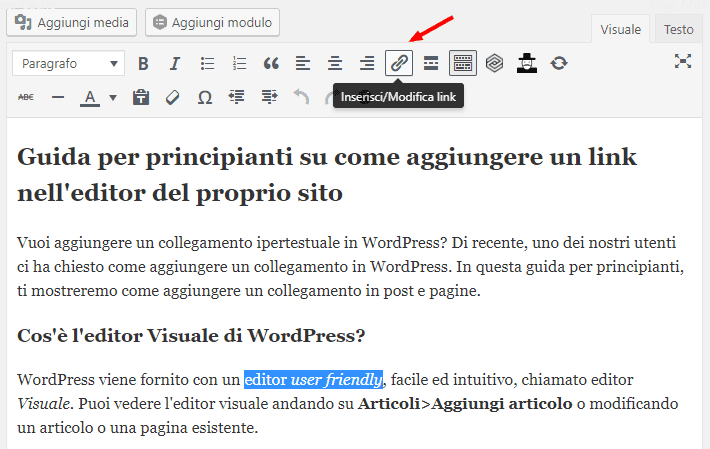The height and width of the screenshot is (449, 710).
Task: Increase the paragraph indent
Action: tap(269, 97)
